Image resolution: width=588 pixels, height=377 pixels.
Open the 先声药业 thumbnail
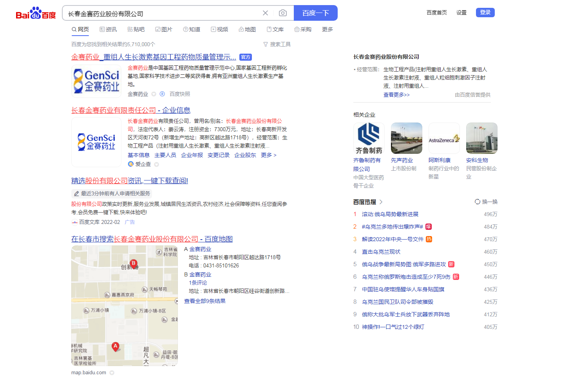point(407,138)
